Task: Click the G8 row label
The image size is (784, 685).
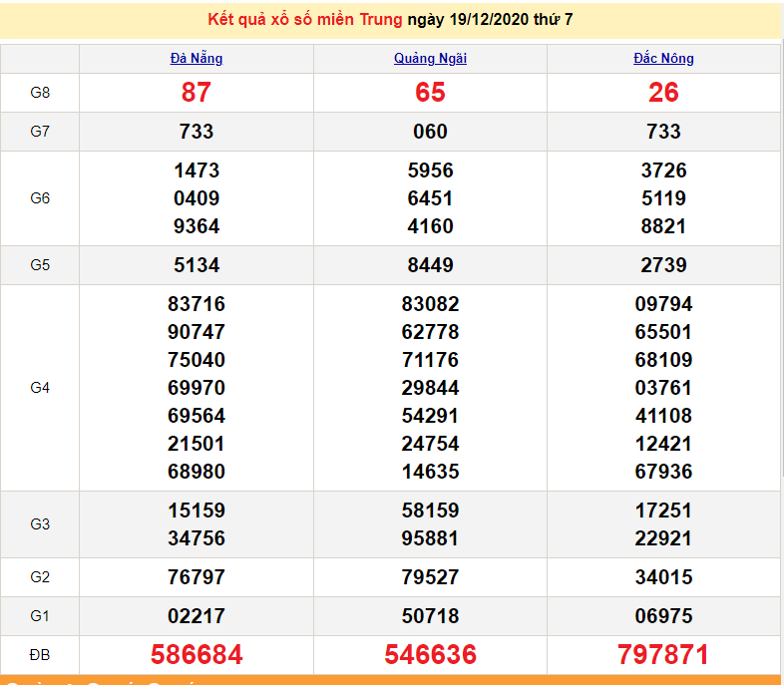Action: 40,93
